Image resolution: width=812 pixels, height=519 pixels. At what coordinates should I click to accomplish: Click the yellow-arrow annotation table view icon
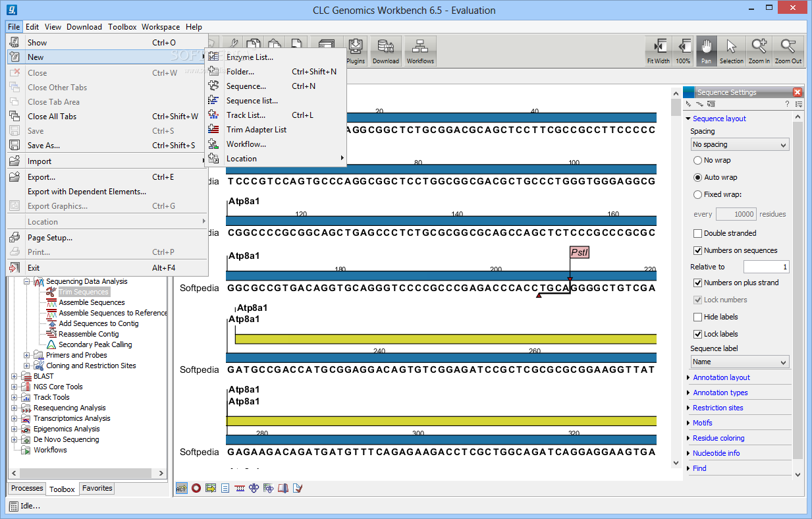[x=211, y=488]
